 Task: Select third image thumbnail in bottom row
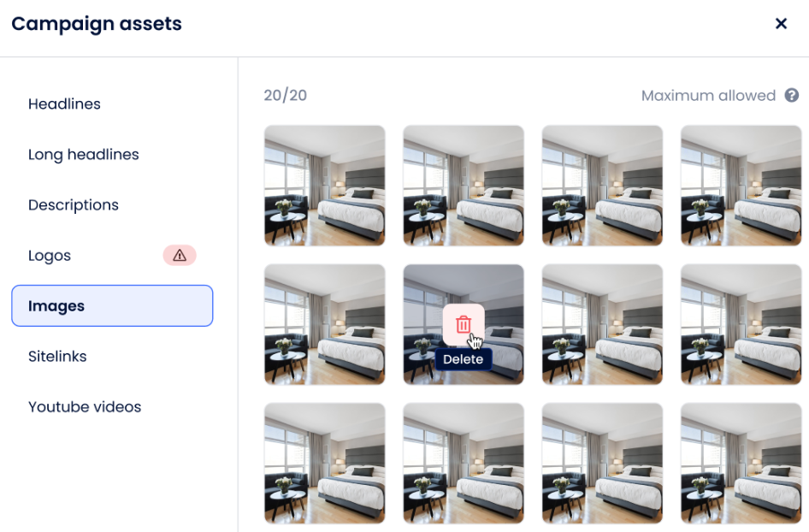tap(603, 464)
